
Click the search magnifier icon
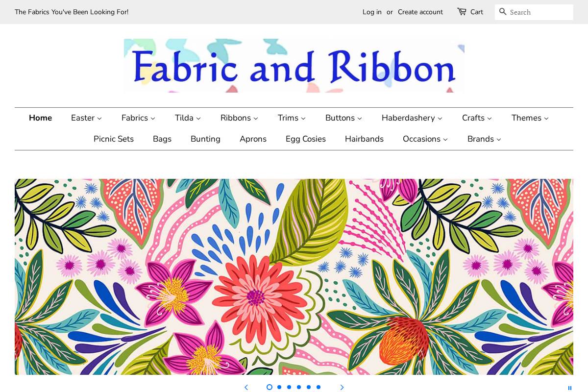point(503,12)
